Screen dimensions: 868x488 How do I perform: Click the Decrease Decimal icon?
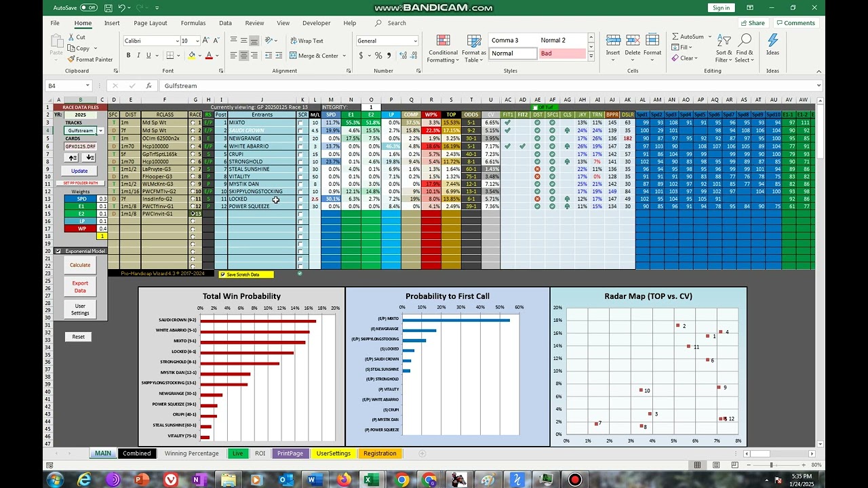point(413,56)
